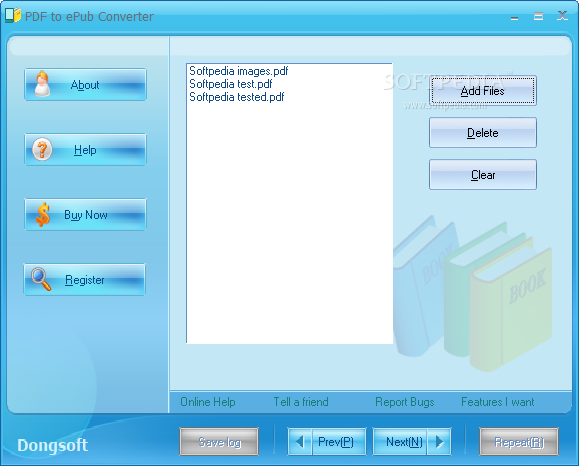Select Softpedia images.pdf in the list
Image resolution: width=579 pixels, height=466 pixels.
point(239,71)
